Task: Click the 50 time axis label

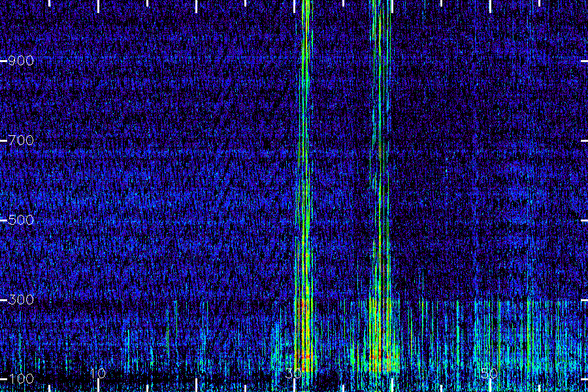Action: coord(489,374)
